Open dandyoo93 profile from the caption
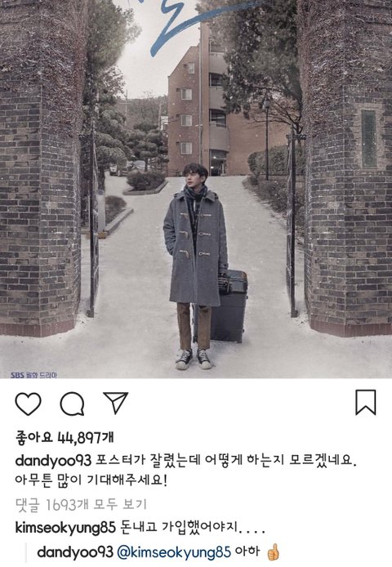This screenshot has width=392, height=567. coord(54,460)
